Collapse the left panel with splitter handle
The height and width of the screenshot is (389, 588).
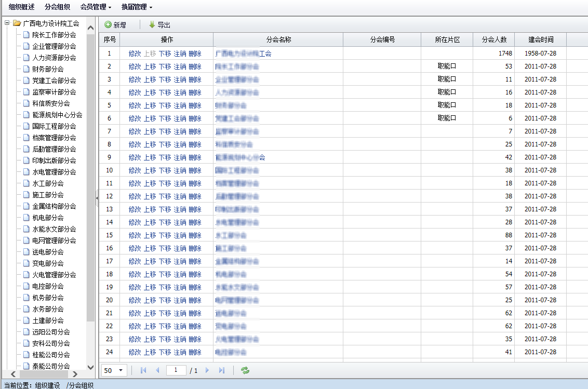[97, 198]
